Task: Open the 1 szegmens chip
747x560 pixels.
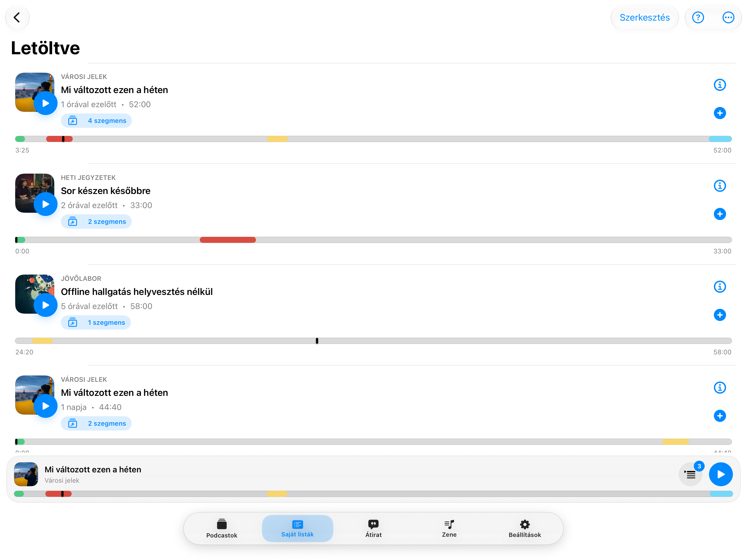Action: pyautogui.click(x=96, y=323)
